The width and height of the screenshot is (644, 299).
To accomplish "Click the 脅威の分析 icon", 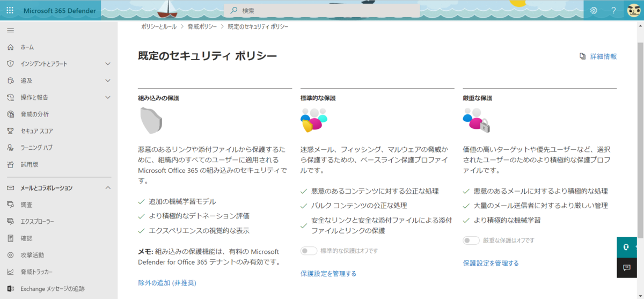I will tap(10, 114).
